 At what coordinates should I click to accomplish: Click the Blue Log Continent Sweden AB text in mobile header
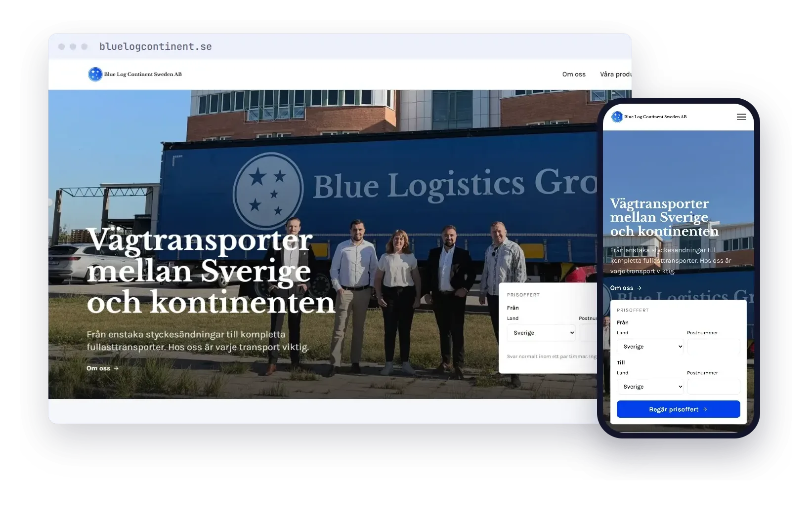coord(655,117)
